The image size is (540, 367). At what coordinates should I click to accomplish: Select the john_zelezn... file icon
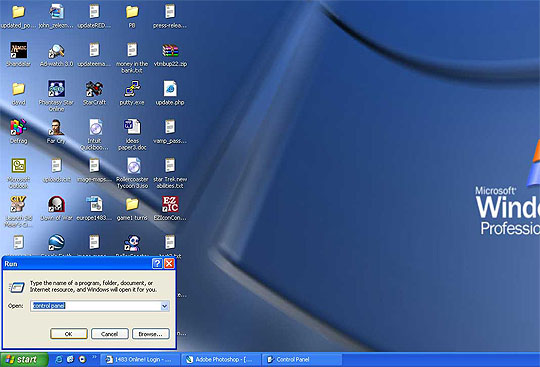[56, 12]
